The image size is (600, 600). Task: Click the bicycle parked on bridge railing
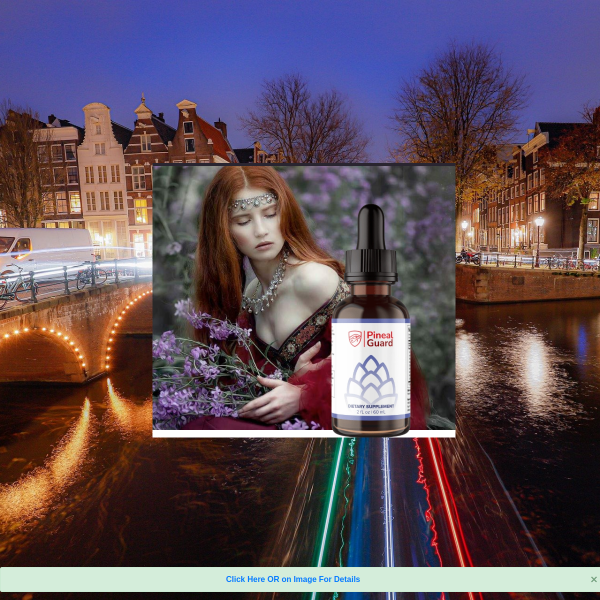click(90, 275)
